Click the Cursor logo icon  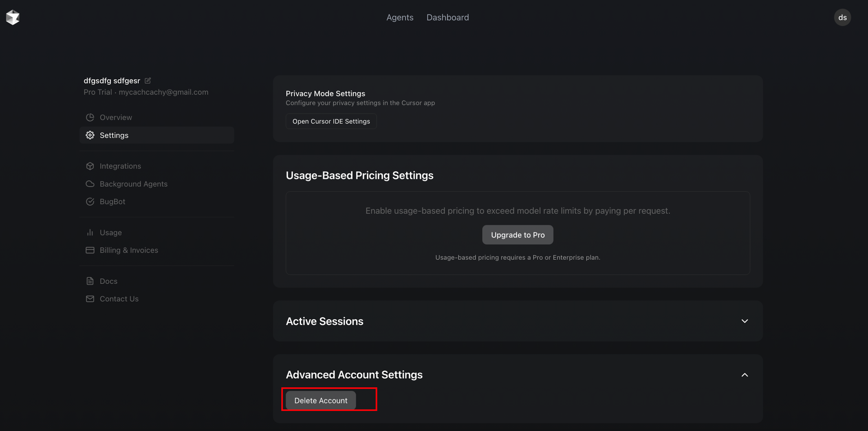(13, 17)
